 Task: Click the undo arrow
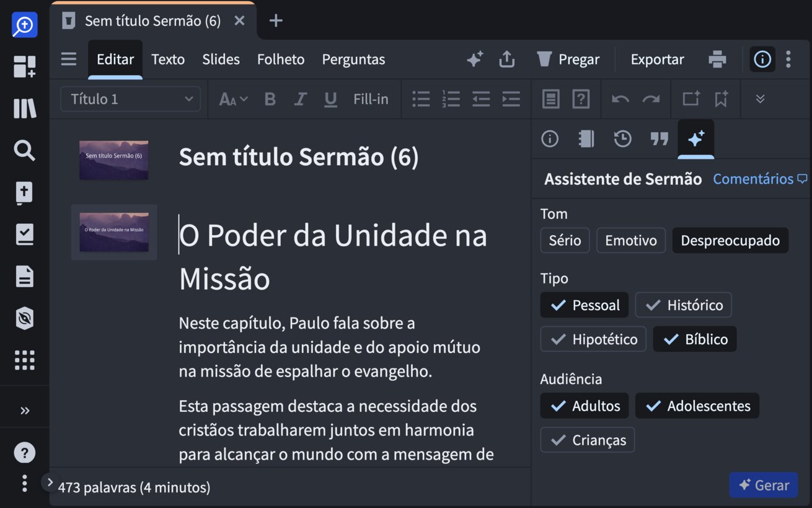click(x=620, y=99)
